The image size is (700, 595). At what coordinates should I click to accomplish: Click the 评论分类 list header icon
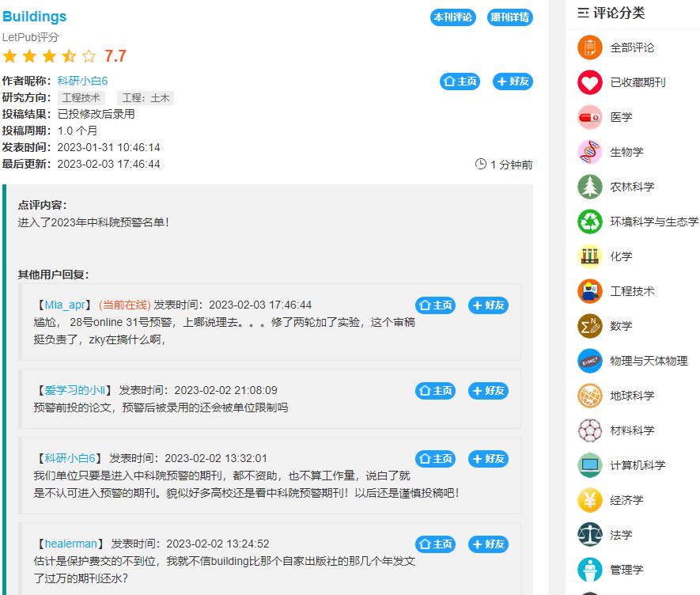click(583, 13)
